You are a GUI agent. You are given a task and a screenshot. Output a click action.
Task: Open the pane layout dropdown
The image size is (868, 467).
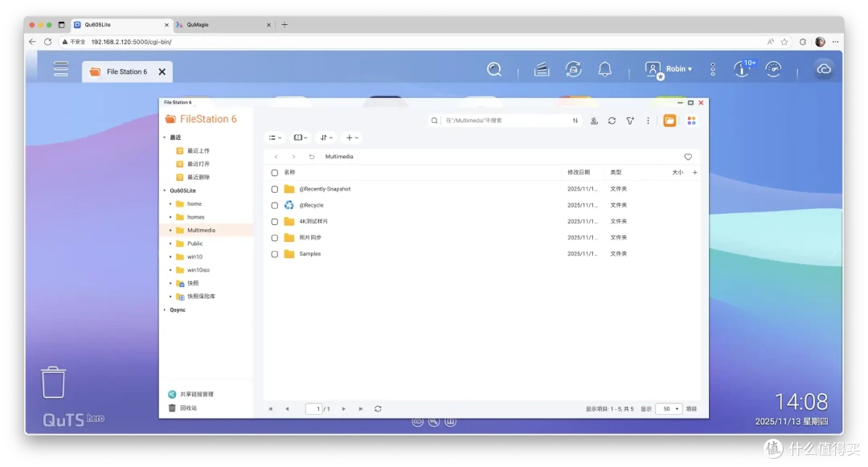coord(300,137)
